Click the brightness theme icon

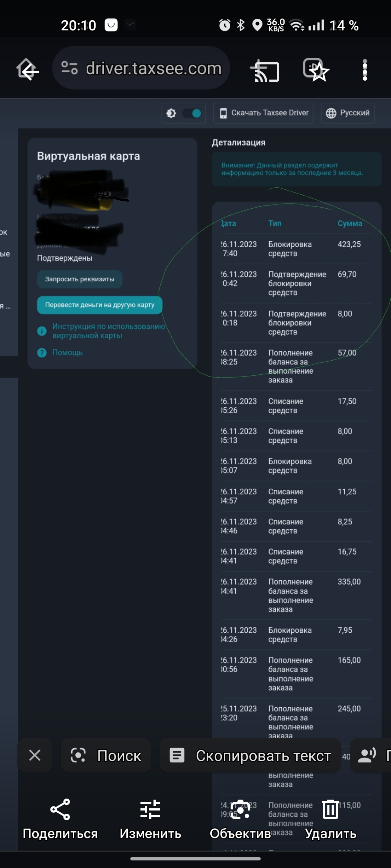tap(171, 113)
